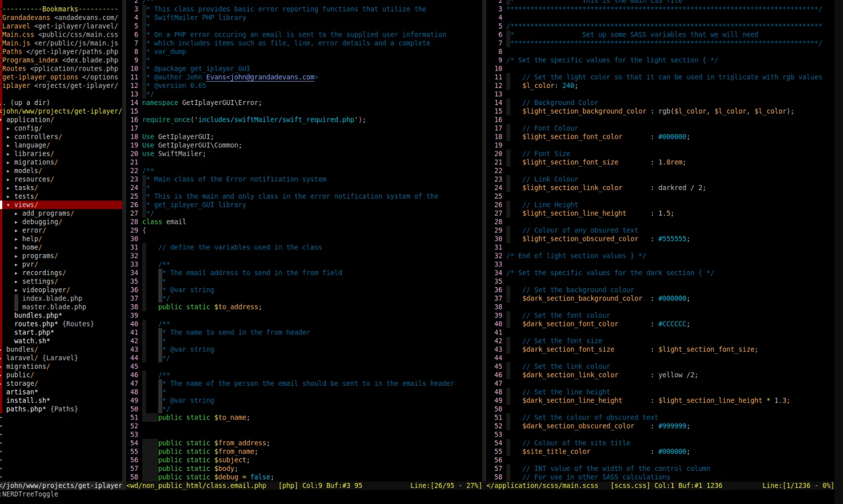The image size is (843, 504).
Task: Go up a directory with '(up a dir)'
Action: click(x=26, y=103)
